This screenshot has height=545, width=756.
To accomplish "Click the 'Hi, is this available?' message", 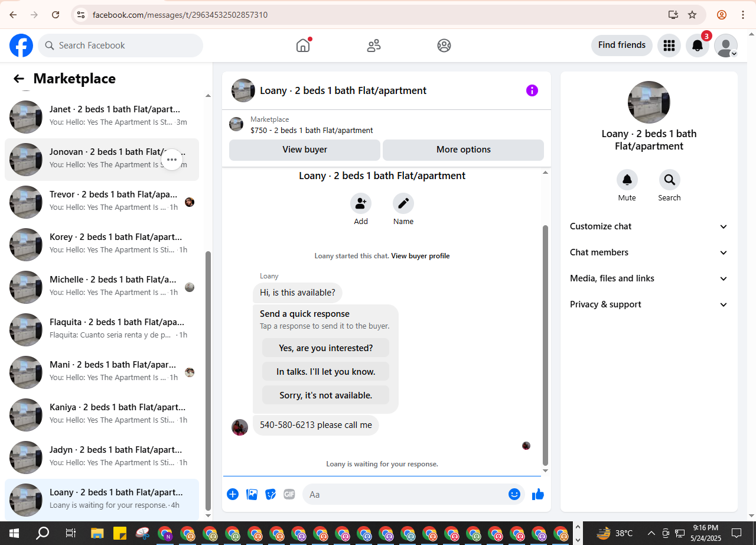I will coord(298,293).
